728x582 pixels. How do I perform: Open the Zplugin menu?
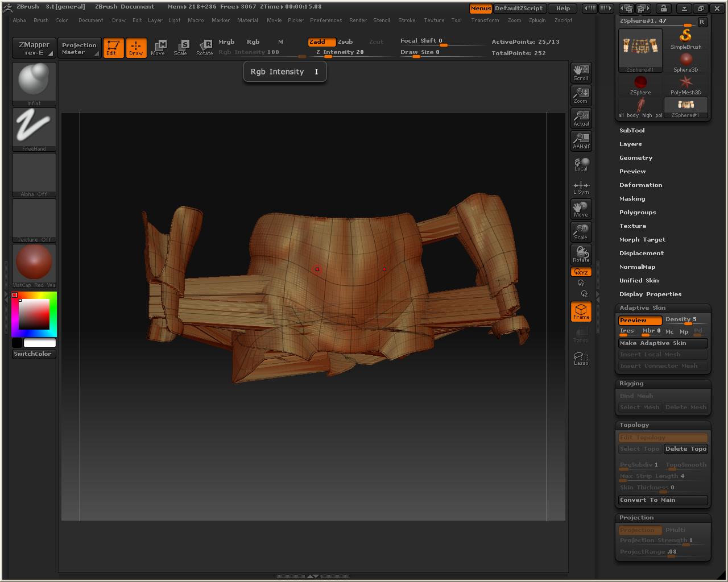[537, 20]
